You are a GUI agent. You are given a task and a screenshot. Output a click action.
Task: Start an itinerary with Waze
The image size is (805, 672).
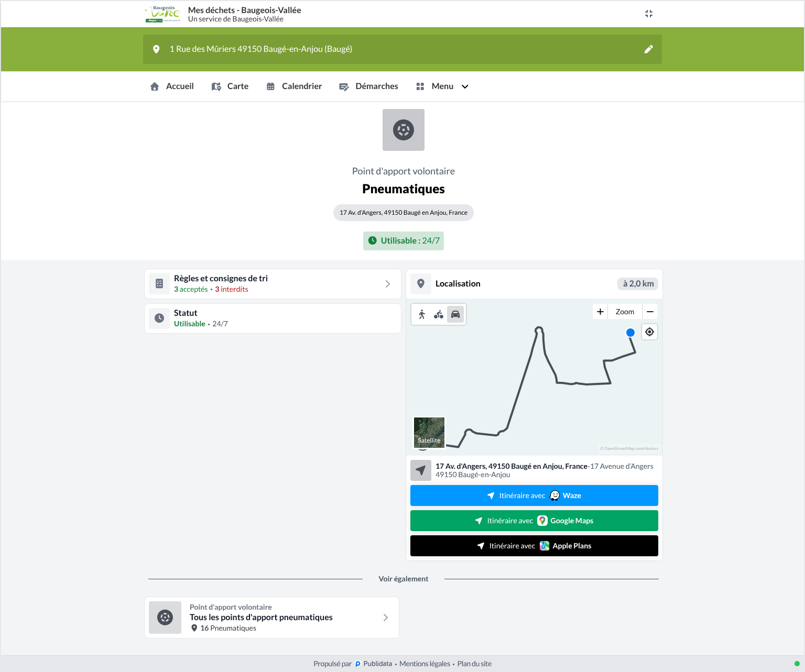pos(534,495)
